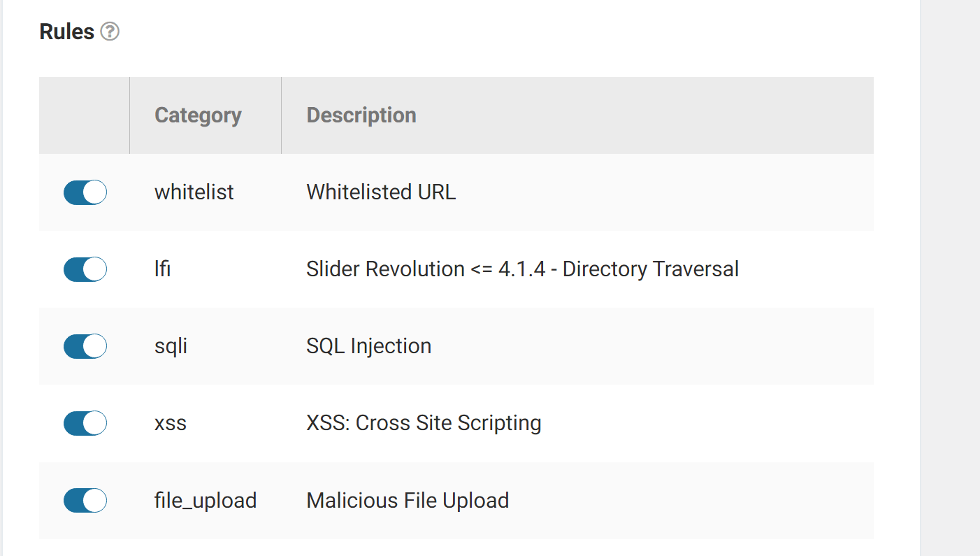Select the XSS: Cross Site Scripting description

point(423,422)
